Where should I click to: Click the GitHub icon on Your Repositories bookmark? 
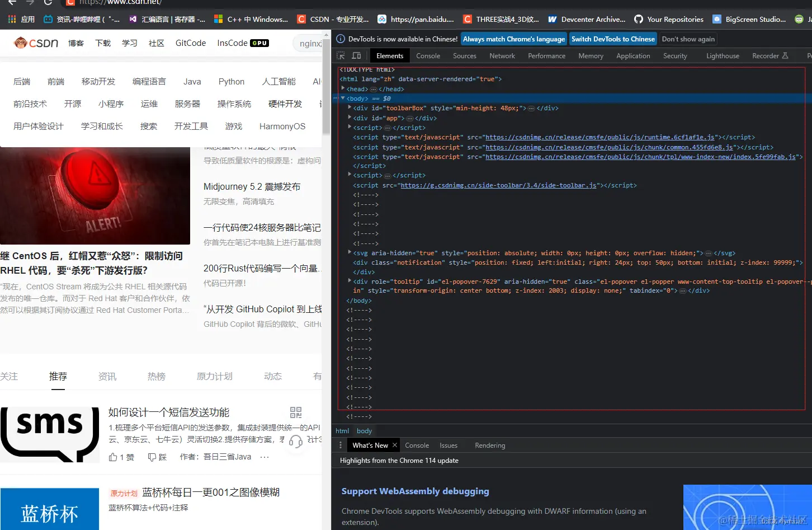[x=639, y=18]
